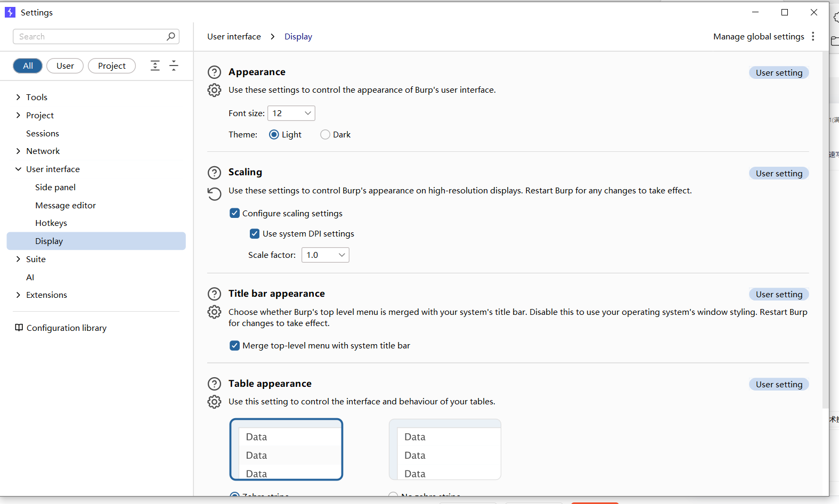Select the Project filter tab
Screen dimensions: 839x504
(112, 66)
